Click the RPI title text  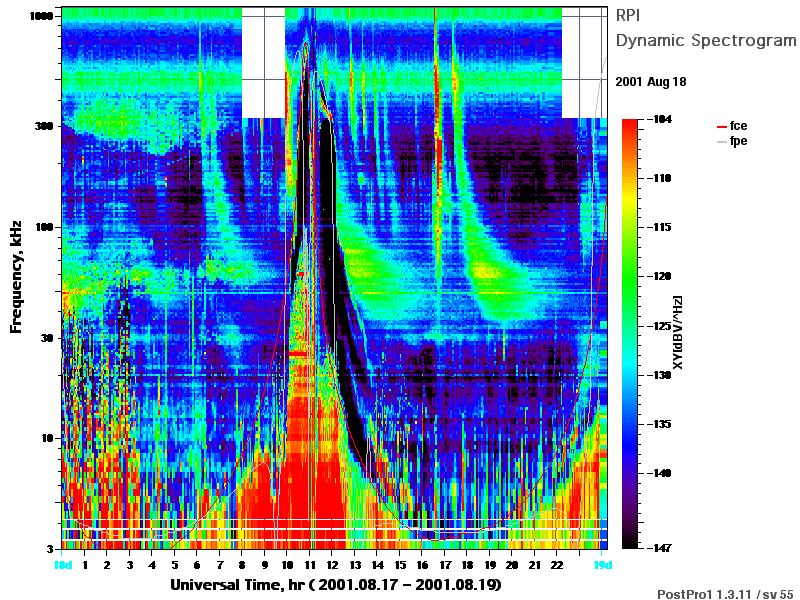pyautogui.click(x=628, y=15)
